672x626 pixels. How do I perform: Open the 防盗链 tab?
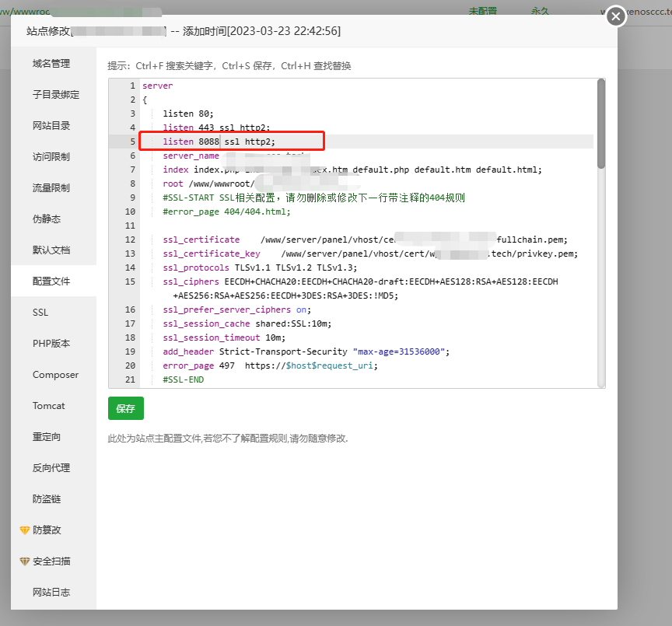47,498
